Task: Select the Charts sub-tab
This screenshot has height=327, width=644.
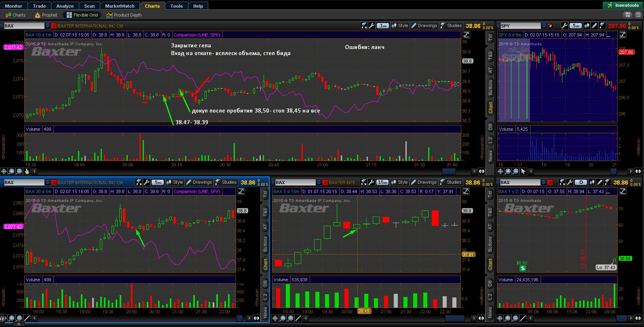Action: (15, 15)
